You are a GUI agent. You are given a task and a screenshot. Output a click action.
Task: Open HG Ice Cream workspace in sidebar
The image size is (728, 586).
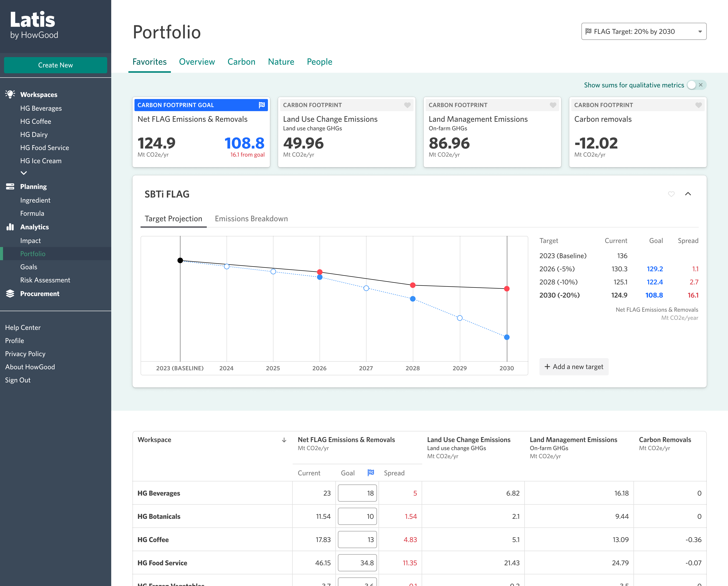41,161
